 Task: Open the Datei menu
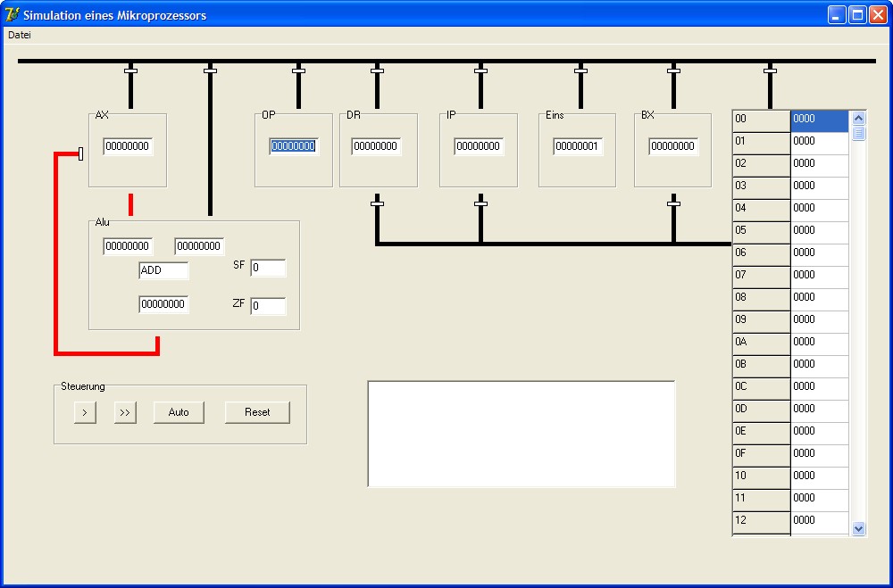[20, 35]
